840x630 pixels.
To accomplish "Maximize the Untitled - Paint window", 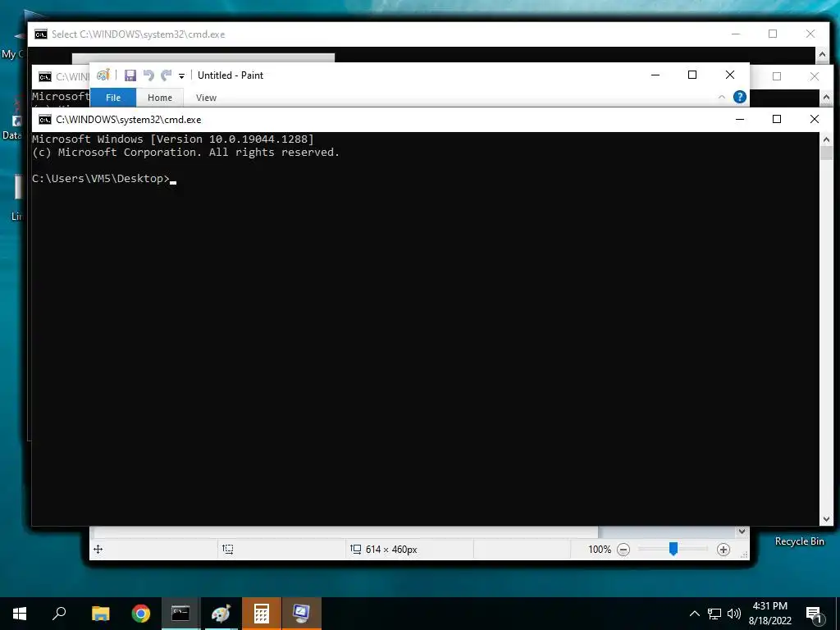I will (692, 75).
